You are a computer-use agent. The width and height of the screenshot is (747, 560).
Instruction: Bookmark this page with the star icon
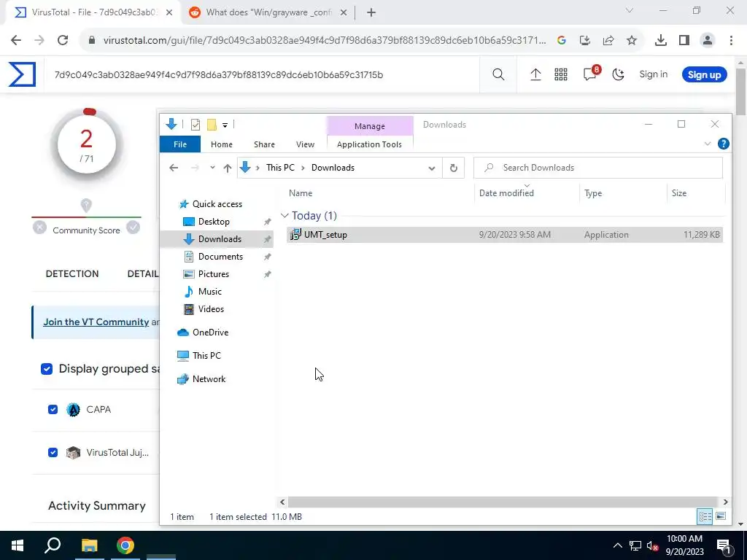[632, 41]
